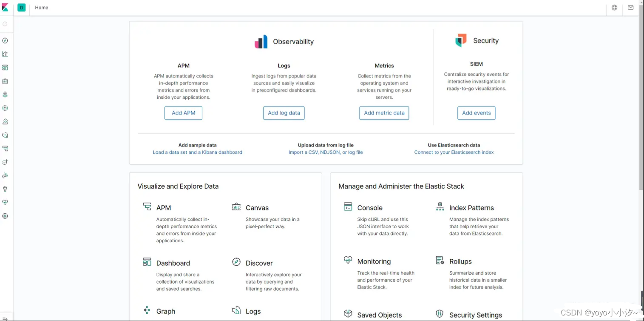Open Machine Learning icon in sidebar
The width and height of the screenshot is (644, 321).
point(5,108)
